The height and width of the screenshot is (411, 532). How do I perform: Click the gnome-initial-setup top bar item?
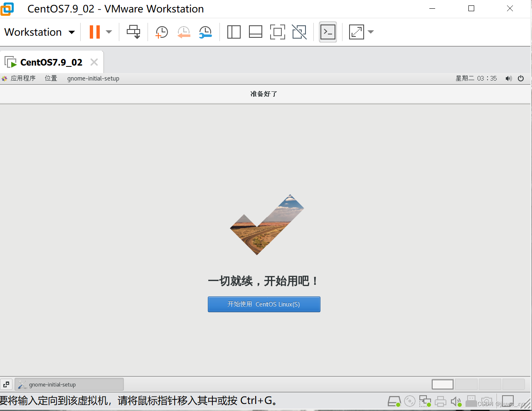click(x=93, y=78)
